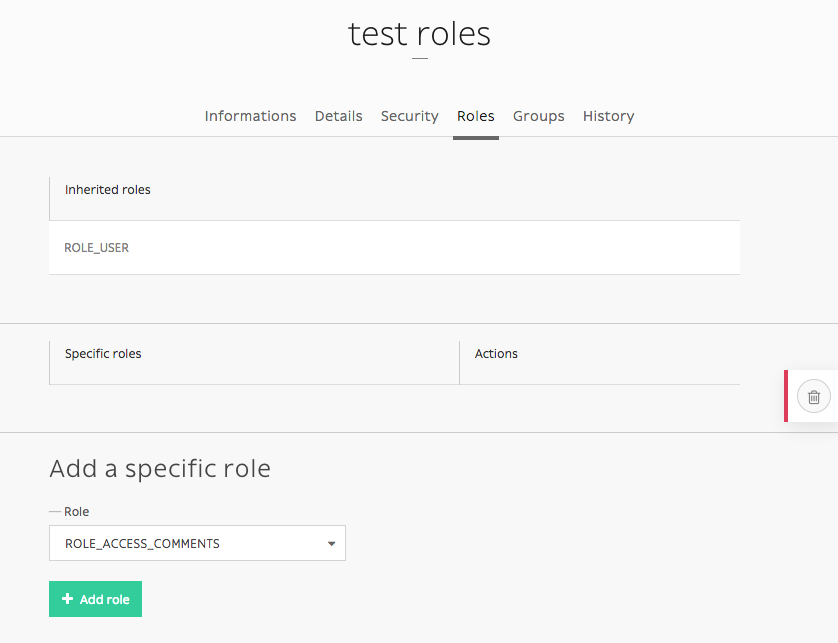Click the trash delete icon
Image resolution: width=838 pixels, height=643 pixels.
coord(813,397)
